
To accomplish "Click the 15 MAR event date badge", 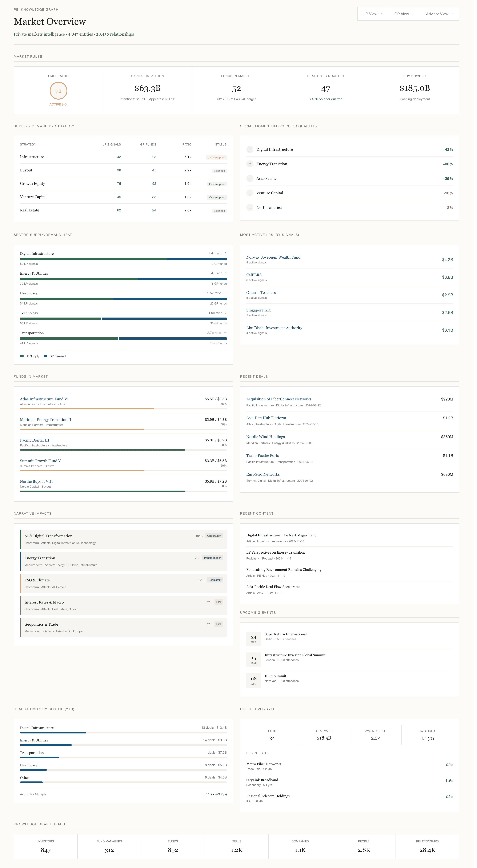I will (254, 660).
